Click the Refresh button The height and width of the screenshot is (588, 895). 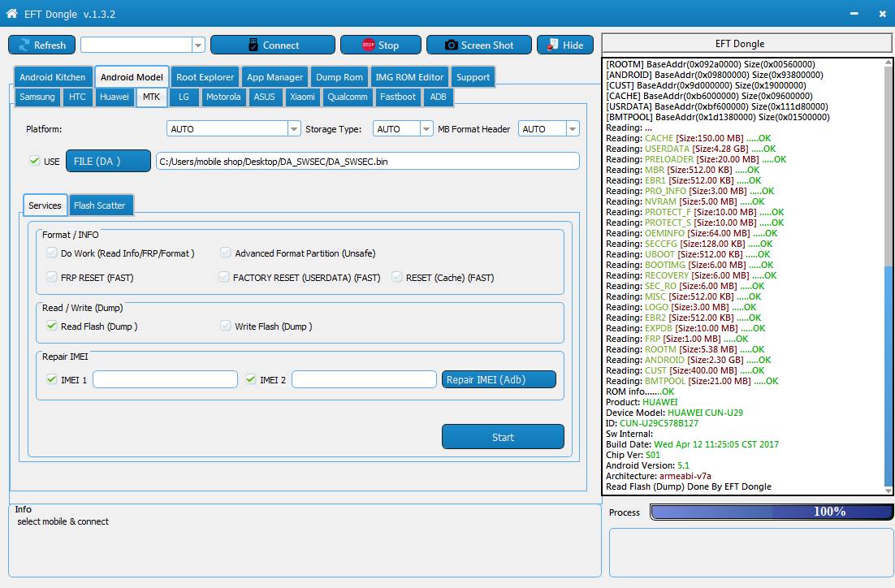tap(41, 45)
